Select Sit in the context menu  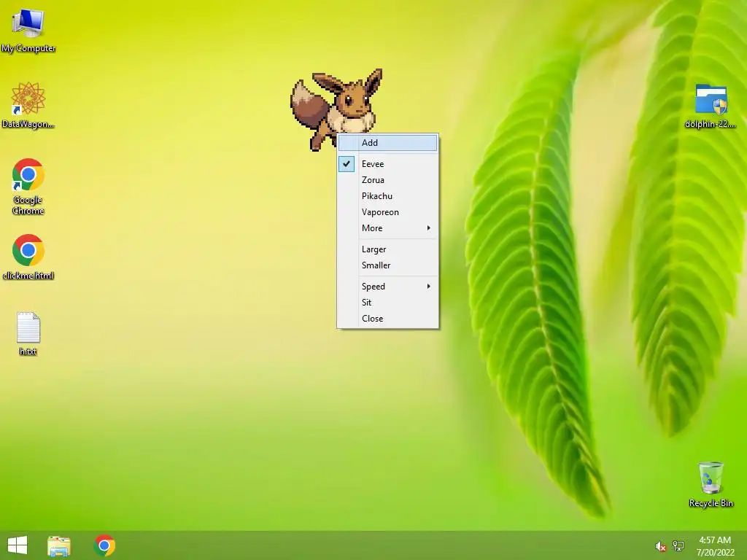click(x=388, y=303)
